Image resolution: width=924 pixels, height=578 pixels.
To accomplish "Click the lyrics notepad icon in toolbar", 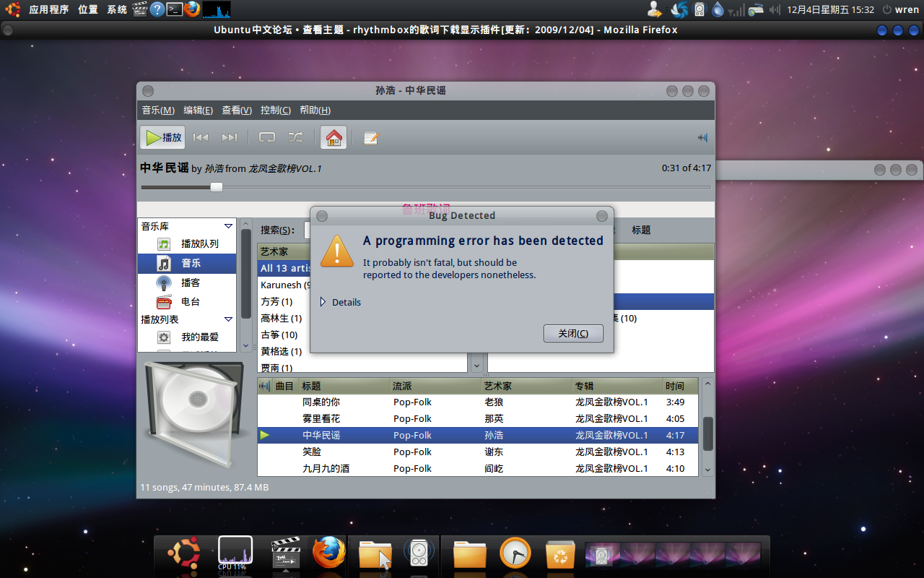I will 371,137.
